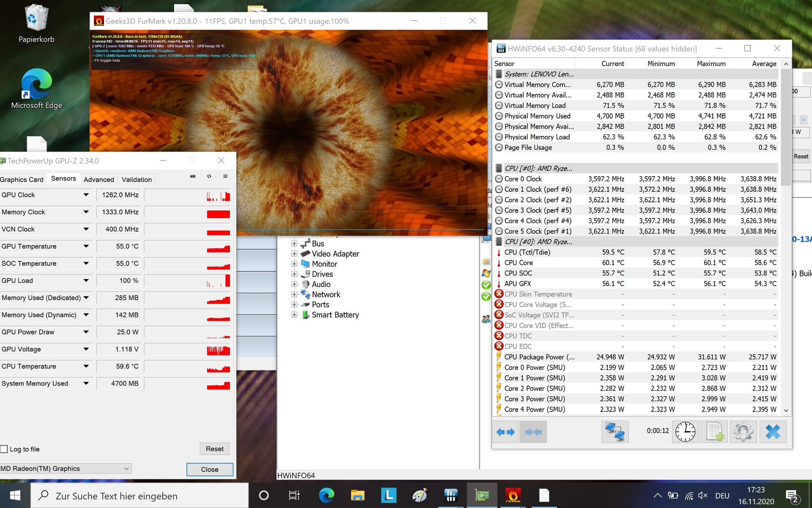
Task: Expand the Smart Battery tree node
Action: pos(294,315)
